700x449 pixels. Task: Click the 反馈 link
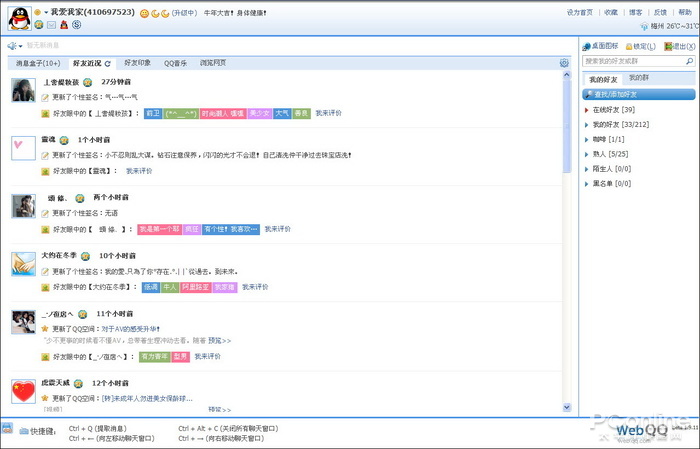(660, 12)
